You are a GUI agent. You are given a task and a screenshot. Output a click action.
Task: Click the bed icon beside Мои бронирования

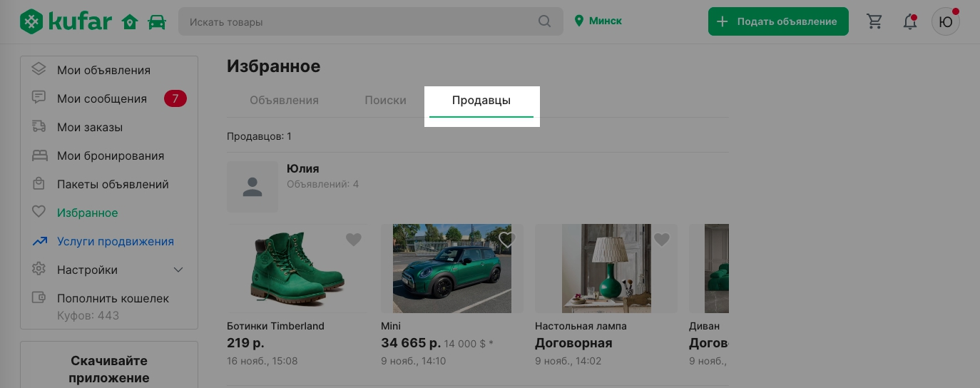39,155
